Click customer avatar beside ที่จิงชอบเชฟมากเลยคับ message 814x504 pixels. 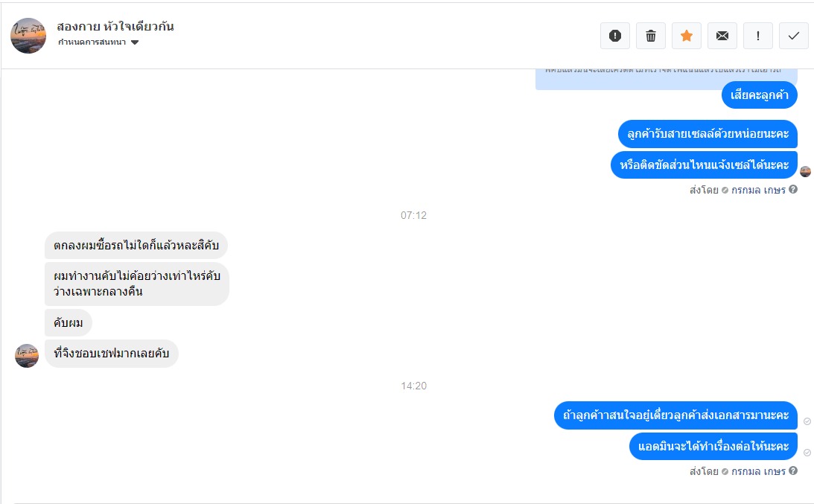coord(27,356)
